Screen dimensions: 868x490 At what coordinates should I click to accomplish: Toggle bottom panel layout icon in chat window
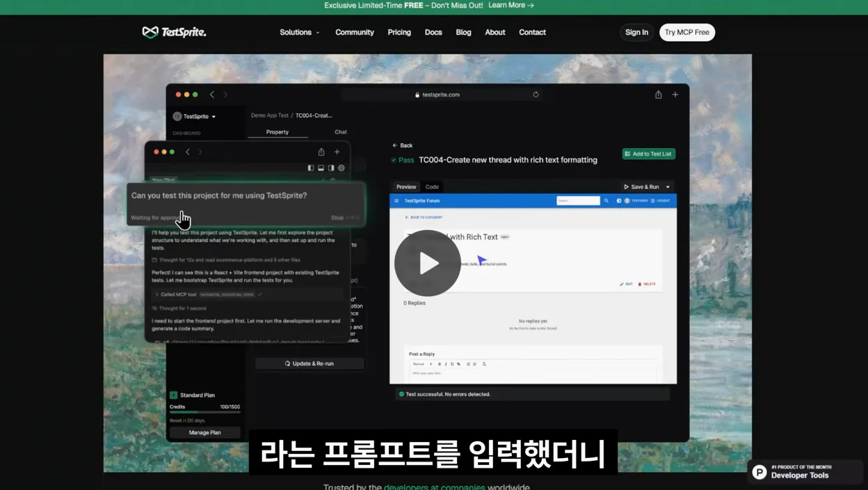pyautogui.click(x=321, y=168)
